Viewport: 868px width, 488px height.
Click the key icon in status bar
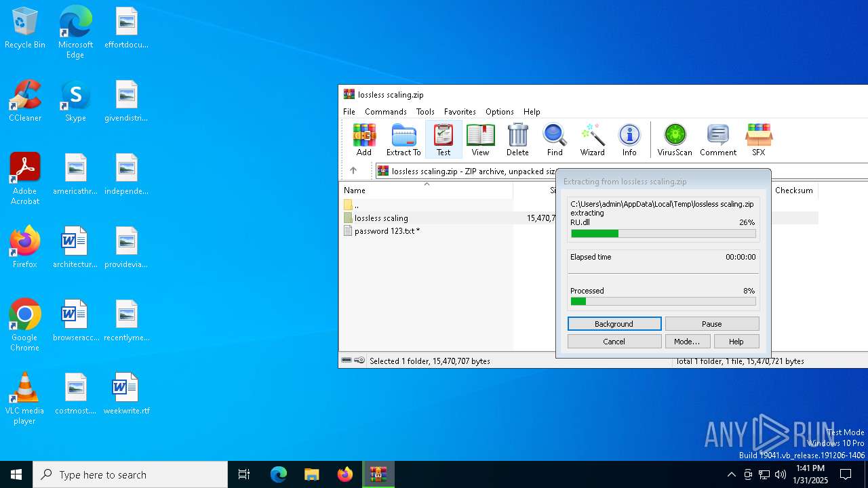pyautogui.click(x=359, y=361)
